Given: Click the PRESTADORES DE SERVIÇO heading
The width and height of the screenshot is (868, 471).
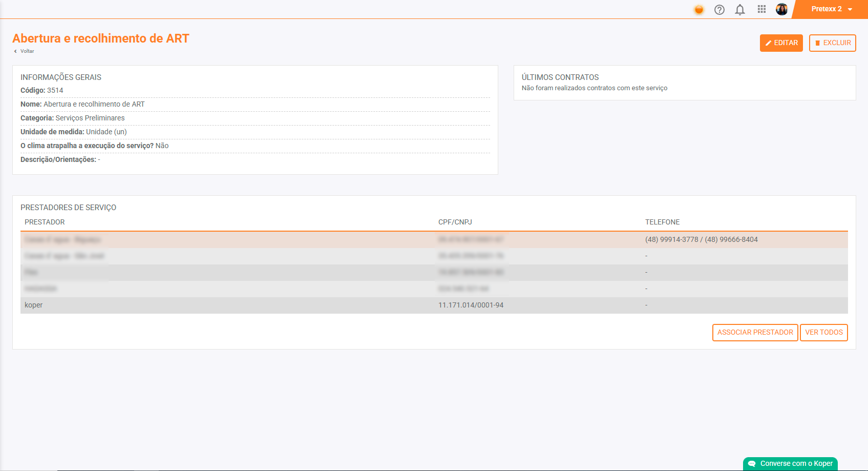Looking at the screenshot, I should tap(68, 208).
